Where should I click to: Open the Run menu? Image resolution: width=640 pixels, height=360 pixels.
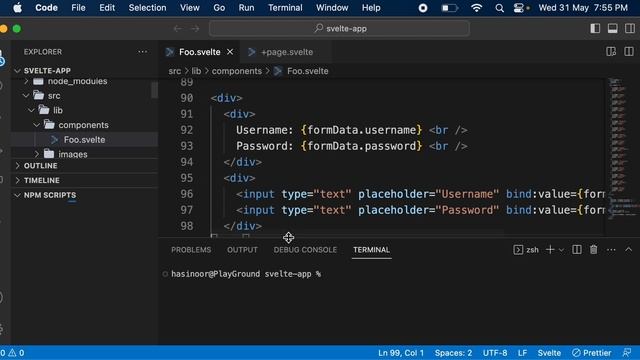tap(246, 8)
